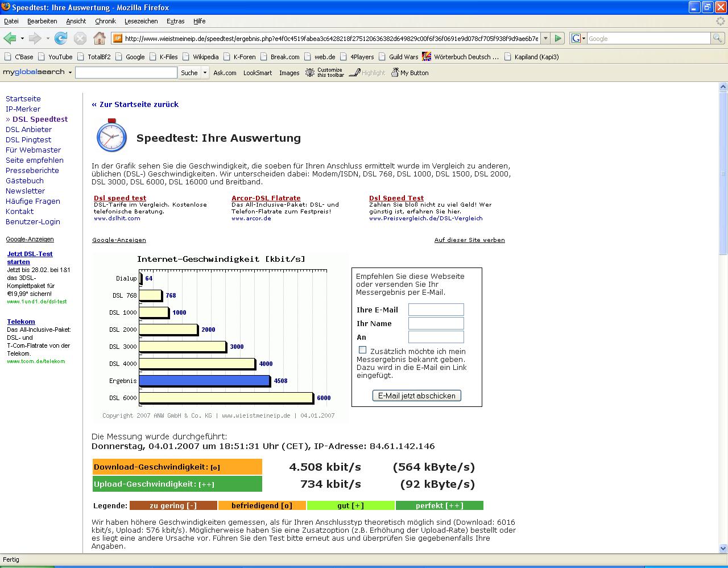Screen dimensions: 728x568
Task: Focus the Ihr Name input field
Action: (436, 323)
